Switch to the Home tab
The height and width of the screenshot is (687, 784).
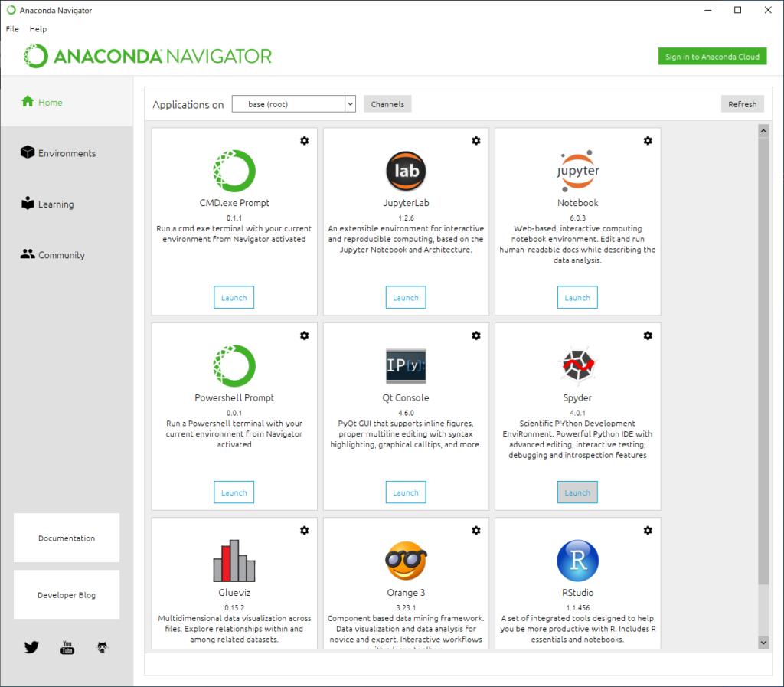click(x=67, y=102)
